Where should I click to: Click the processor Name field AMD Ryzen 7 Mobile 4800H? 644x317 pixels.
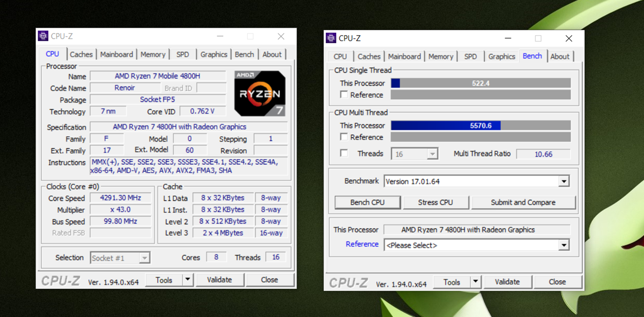click(x=158, y=76)
